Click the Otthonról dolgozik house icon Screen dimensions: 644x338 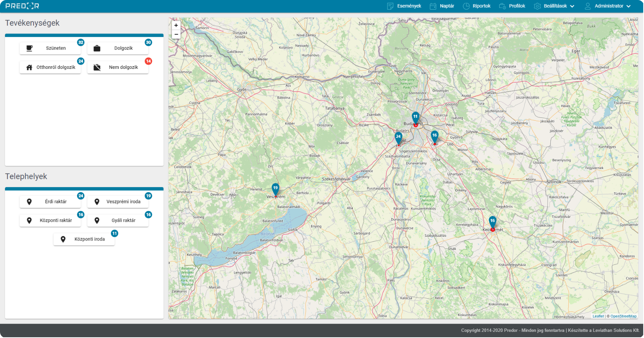tap(29, 67)
